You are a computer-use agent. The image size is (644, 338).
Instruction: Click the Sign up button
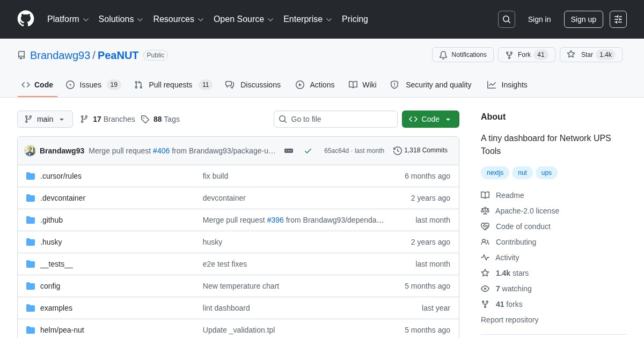tap(583, 19)
